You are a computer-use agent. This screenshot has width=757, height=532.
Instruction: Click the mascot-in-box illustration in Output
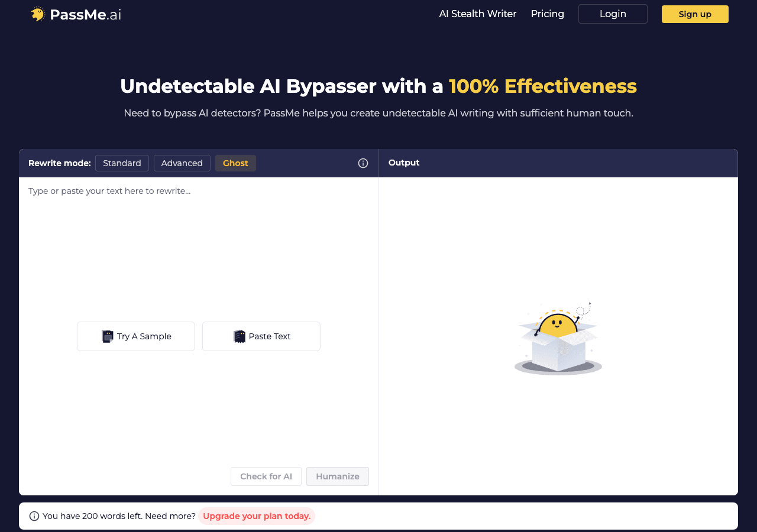tap(558, 339)
